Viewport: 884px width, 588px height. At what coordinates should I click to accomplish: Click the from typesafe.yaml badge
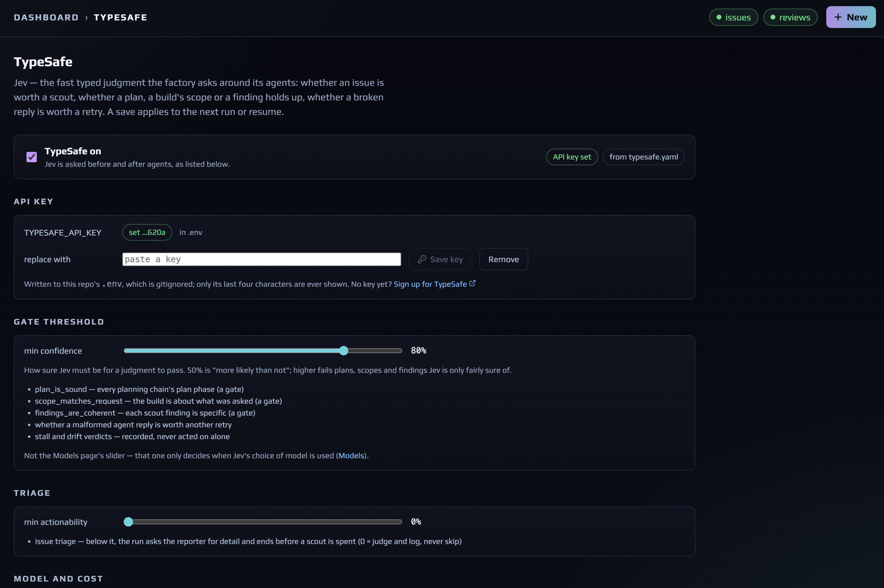[x=644, y=157]
